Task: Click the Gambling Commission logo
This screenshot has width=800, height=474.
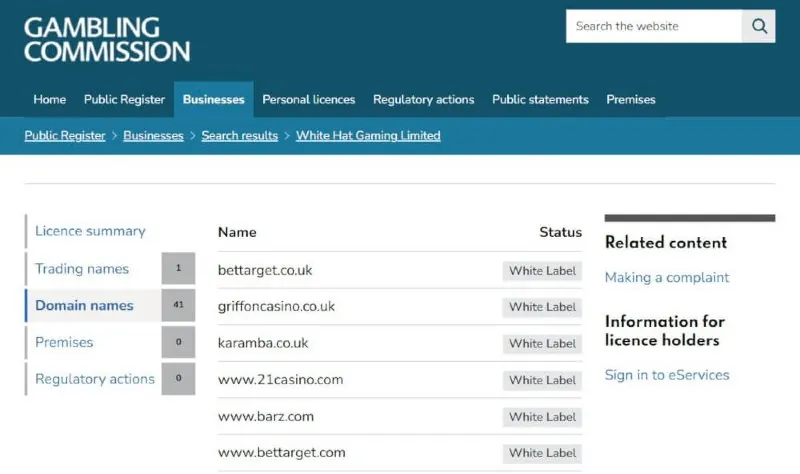Action: click(107, 40)
